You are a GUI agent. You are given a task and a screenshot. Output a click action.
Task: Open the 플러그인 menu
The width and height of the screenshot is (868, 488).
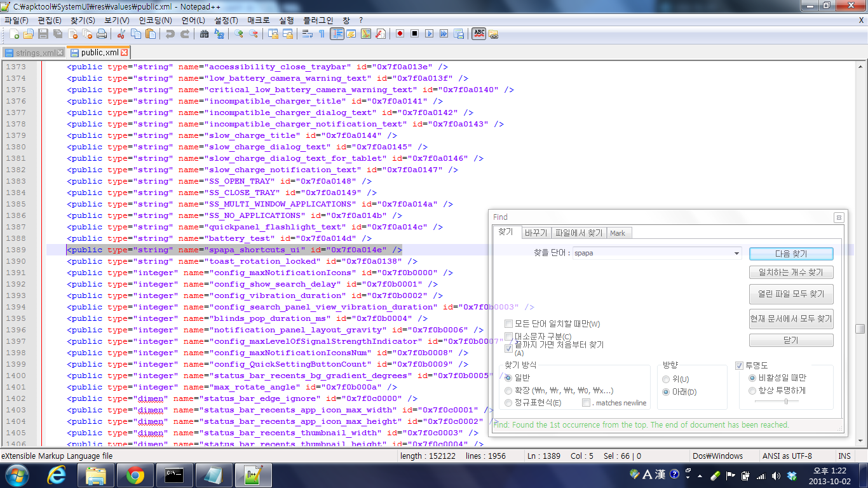point(317,20)
